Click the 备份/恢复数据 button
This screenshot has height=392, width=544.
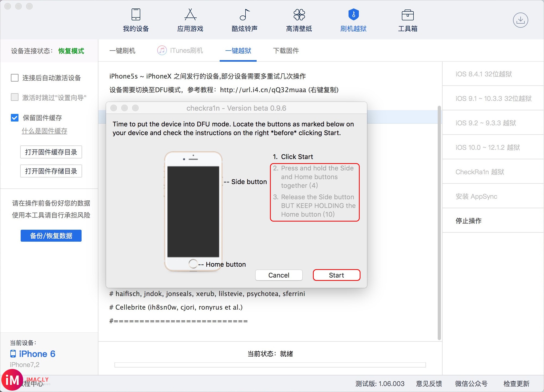click(x=51, y=236)
